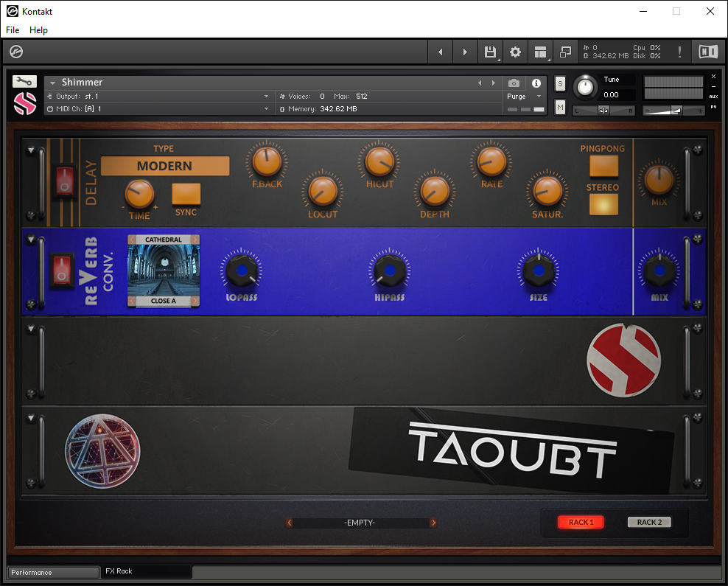Image resolution: width=728 pixels, height=586 pixels.
Task: Open the delay TYPE selector showing MODERN
Action: tap(165, 166)
